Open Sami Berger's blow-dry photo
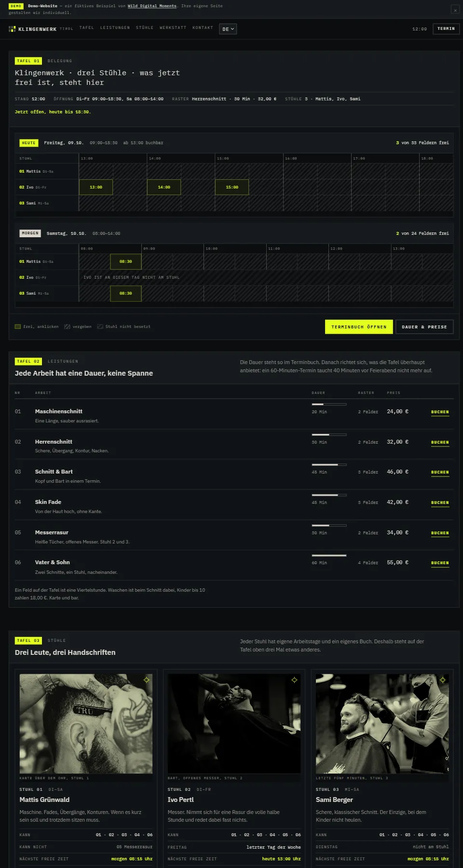The height and width of the screenshot is (868, 463). pos(382,724)
